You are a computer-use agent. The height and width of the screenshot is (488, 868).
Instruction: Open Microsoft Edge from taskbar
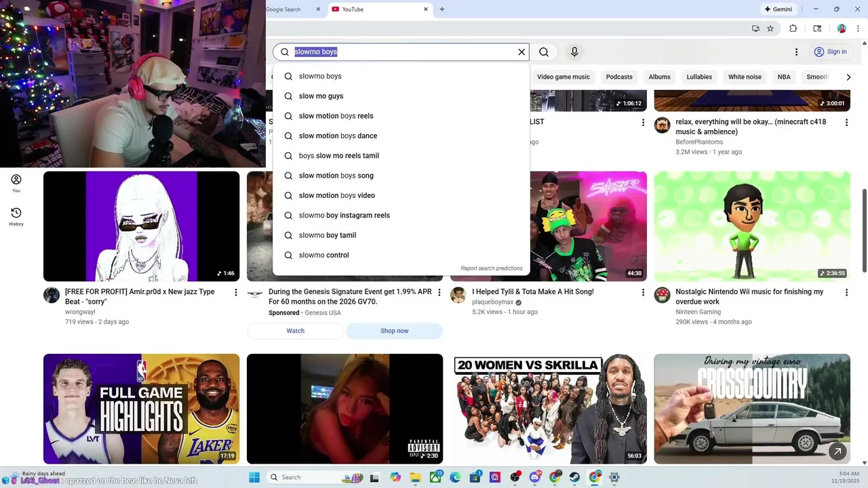pyautogui.click(x=455, y=478)
